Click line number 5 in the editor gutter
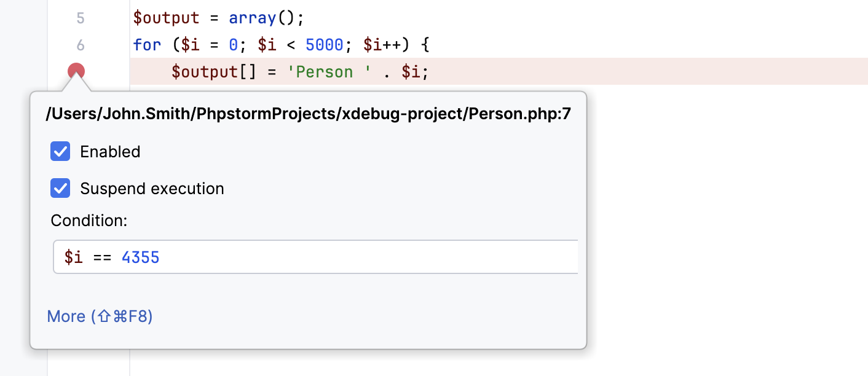 (x=81, y=18)
